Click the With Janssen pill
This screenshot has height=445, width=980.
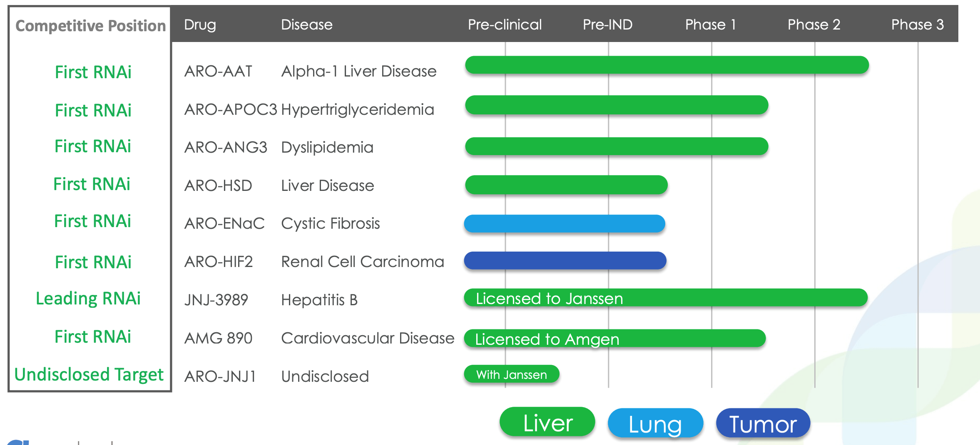512,374
